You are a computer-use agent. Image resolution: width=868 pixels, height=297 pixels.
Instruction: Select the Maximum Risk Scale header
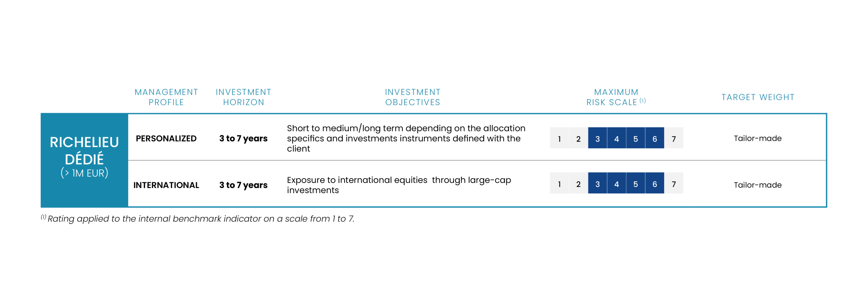tap(616, 97)
